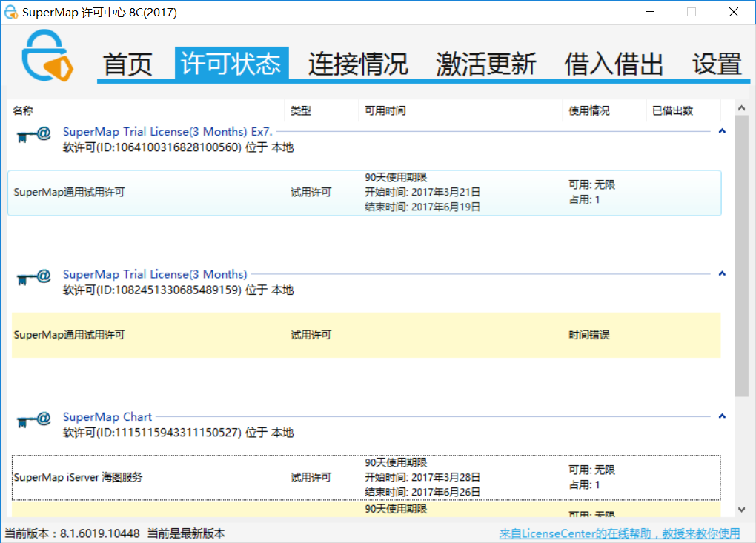Click current version 8.1.6019.10448 text
Image resolution: width=756 pixels, height=543 pixels.
pyautogui.click(x=73, y=533)
